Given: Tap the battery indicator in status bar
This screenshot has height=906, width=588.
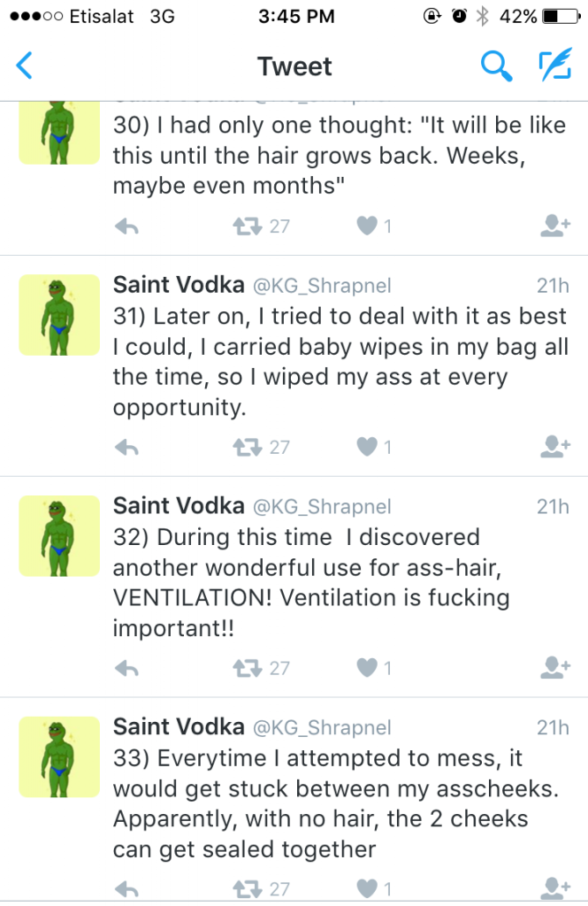Looking at the screenshot, I should pyautogui.click(x=559, y=16).
